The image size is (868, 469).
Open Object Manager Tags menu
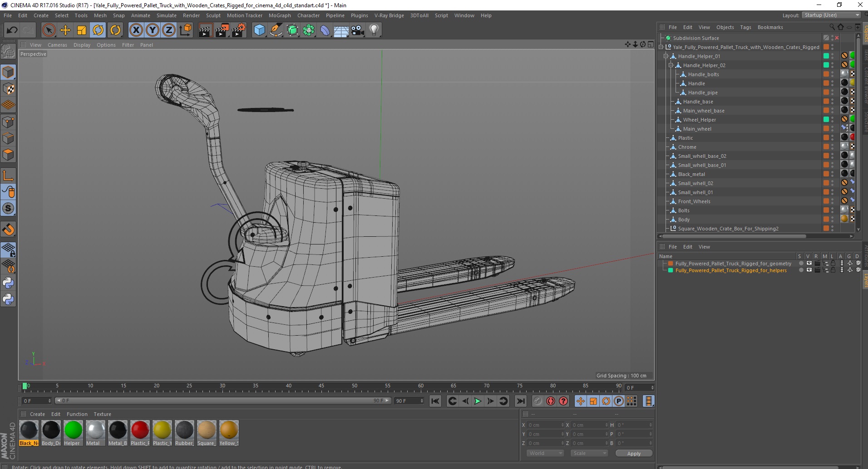coord(745,27)
